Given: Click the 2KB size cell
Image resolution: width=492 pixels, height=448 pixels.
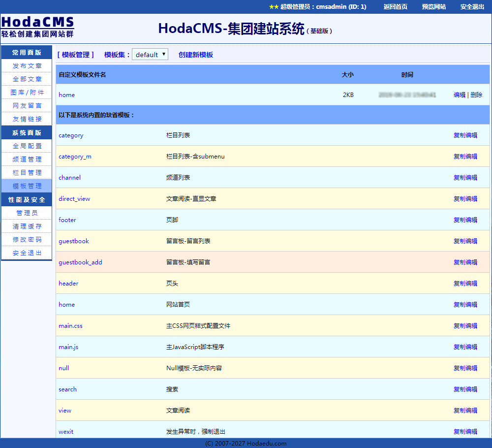Looking at the screenshot, I should click(348, 95).
